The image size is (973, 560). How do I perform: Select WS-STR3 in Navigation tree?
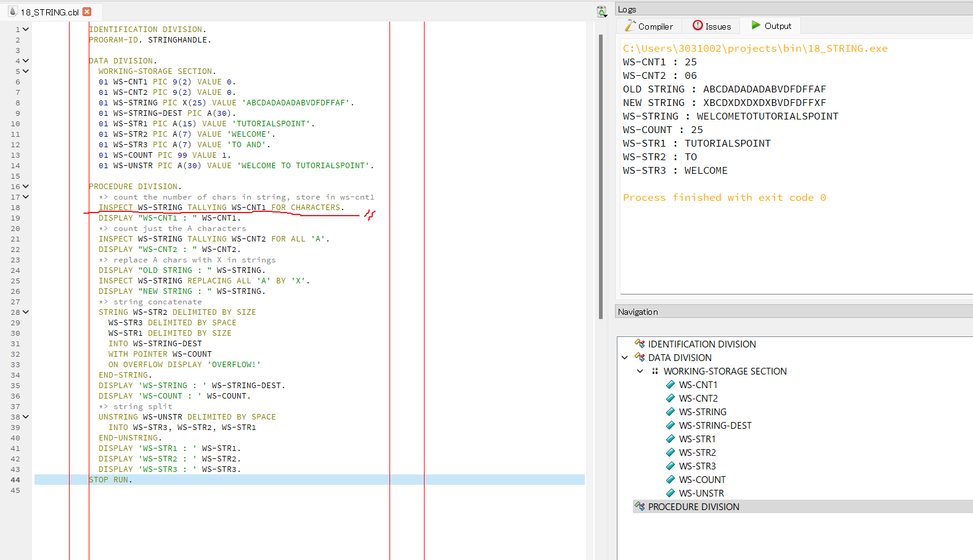pos(698,466)
